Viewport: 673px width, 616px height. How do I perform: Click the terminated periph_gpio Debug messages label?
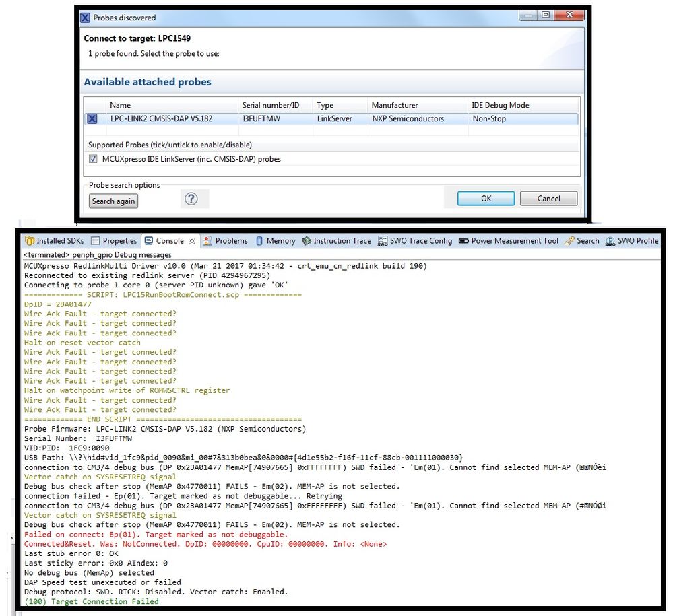[x=98, y=254]
